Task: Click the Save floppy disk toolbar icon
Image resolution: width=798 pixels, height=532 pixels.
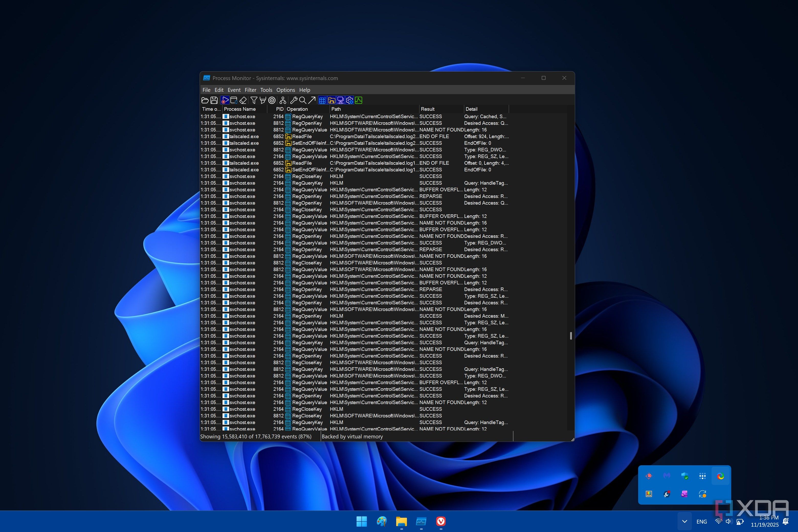Action: click(214, 100)
